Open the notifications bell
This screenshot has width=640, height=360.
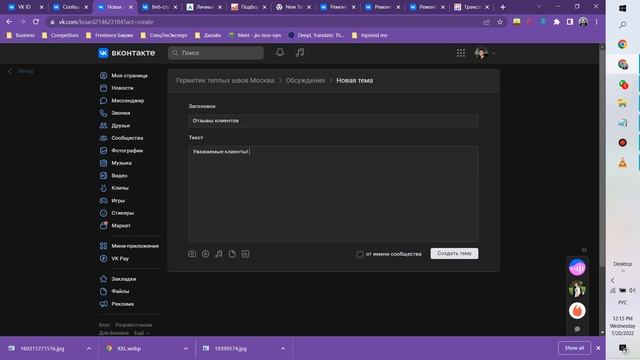coord(280,53)
